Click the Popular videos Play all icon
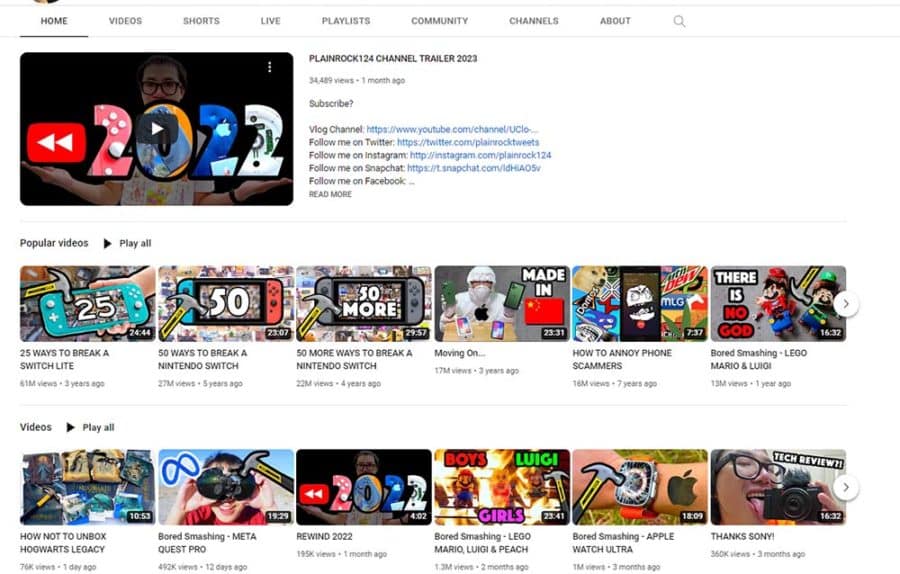This screenshot has height=574, width=900. click(107, 243)
